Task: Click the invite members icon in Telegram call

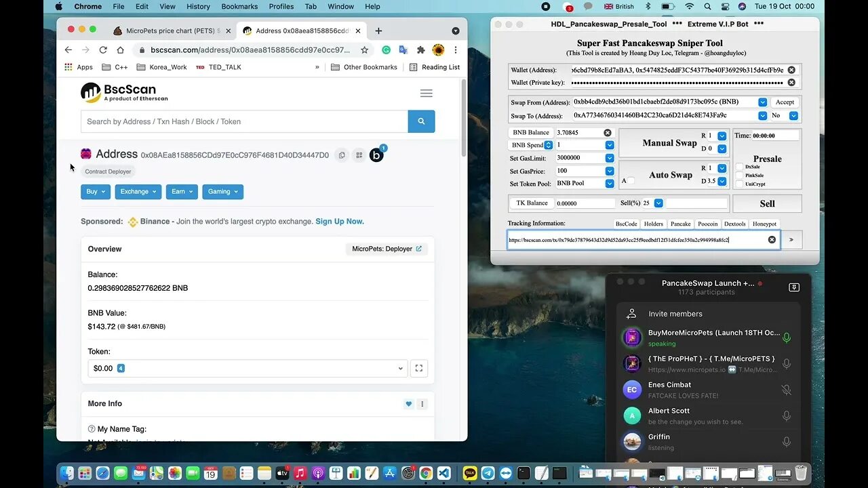Action: pos(631,314)
